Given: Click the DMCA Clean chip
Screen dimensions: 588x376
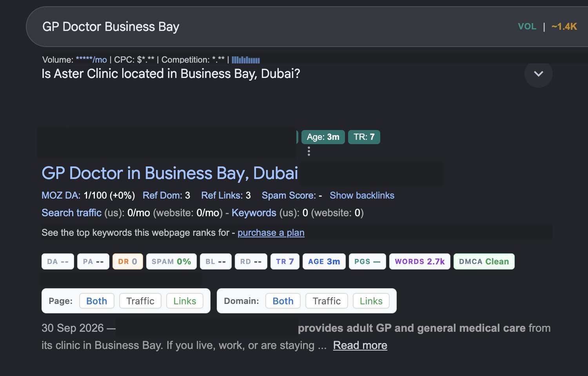Looking at the screenshot, I should coord(484,262).
